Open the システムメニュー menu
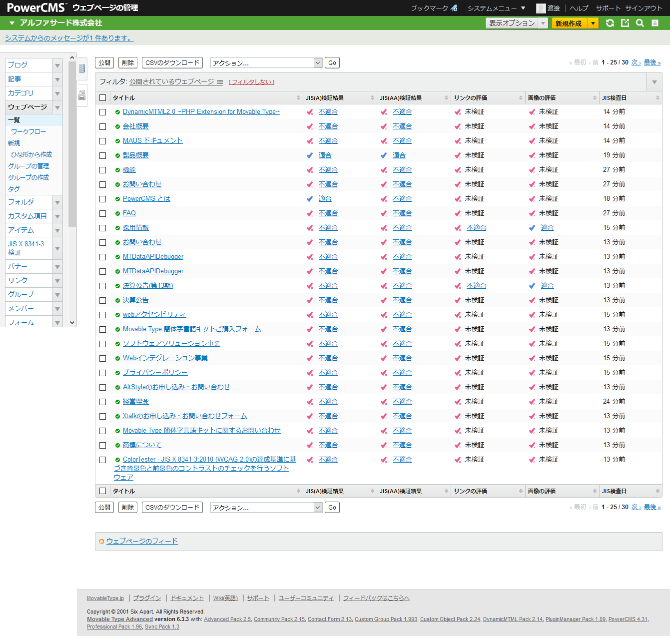This screenshot has width=670, height=644. coord(496,8)
